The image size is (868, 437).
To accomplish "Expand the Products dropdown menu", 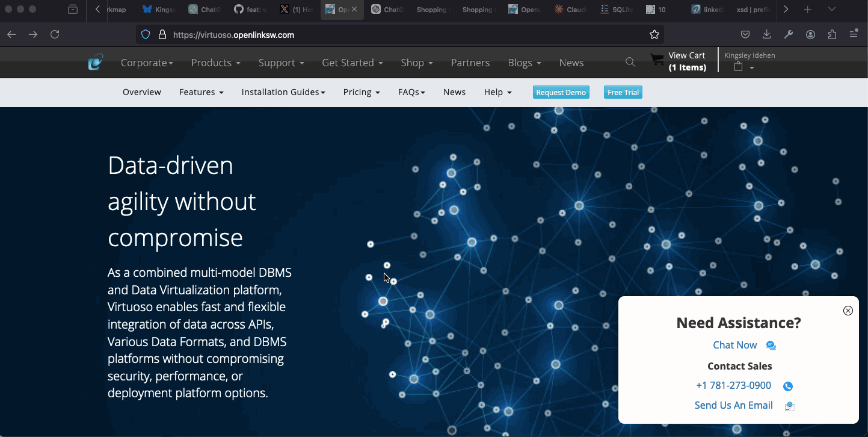I will (216, 63).
